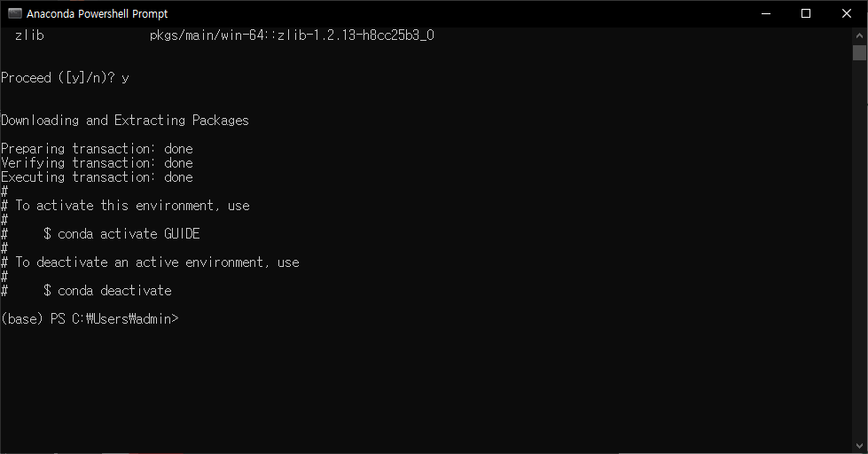Viewport: 868px width, 454px height.
Task: Click the 'Verifying transaction: done' line
Action: pos(97,163)
